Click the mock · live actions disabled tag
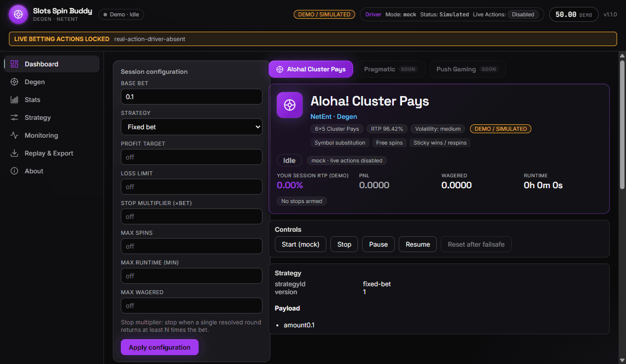626x364 pixels. pyautogui.click(x=347, y=160)
